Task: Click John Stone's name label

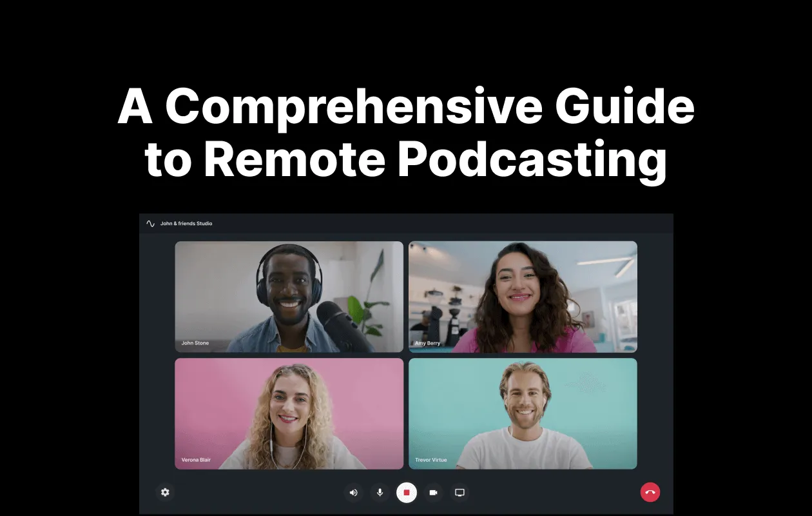Action: [x=194, y=342]
